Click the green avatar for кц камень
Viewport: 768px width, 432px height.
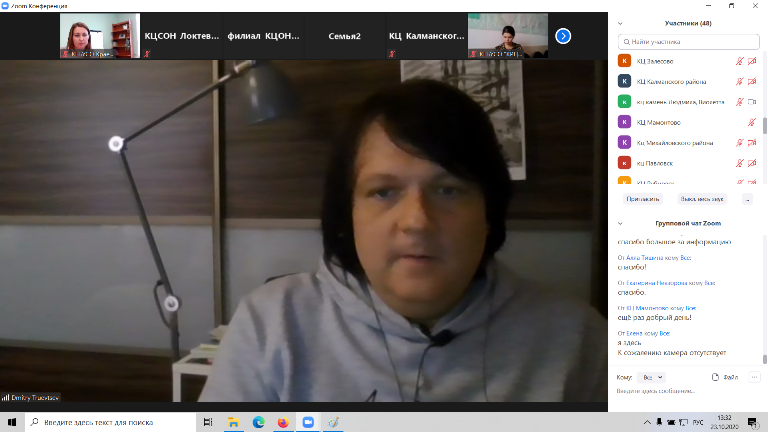(624, 102)
